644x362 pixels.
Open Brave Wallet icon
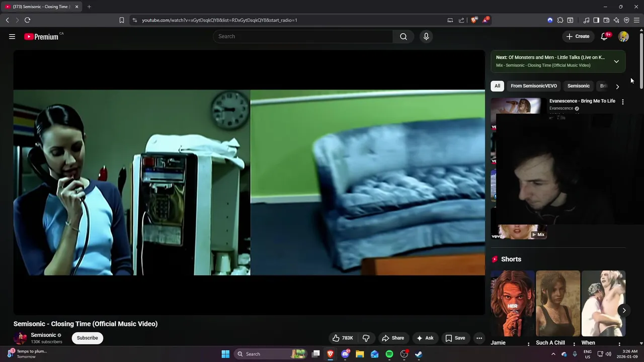pyautogui.click(x=606, y=20)
